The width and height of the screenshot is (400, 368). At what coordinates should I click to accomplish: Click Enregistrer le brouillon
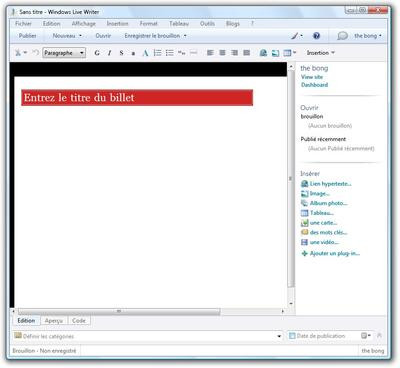point(152,36)
